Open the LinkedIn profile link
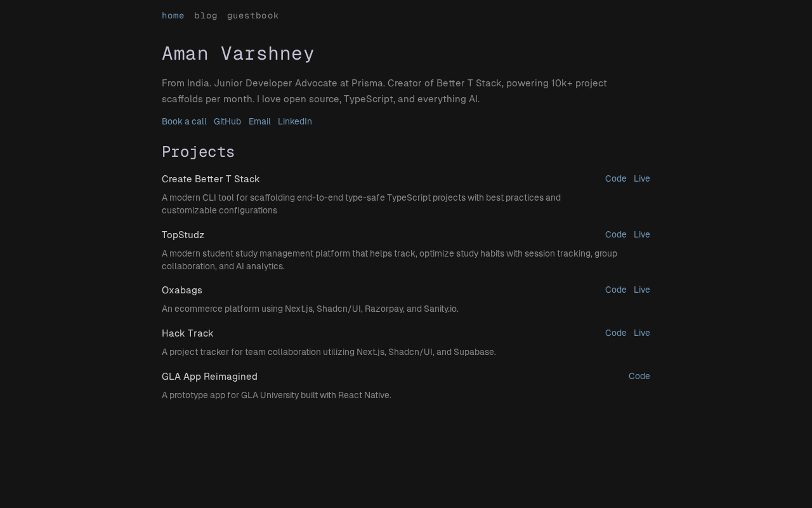The height and width of the screenshot is (508, 812). tap(295, 121)
